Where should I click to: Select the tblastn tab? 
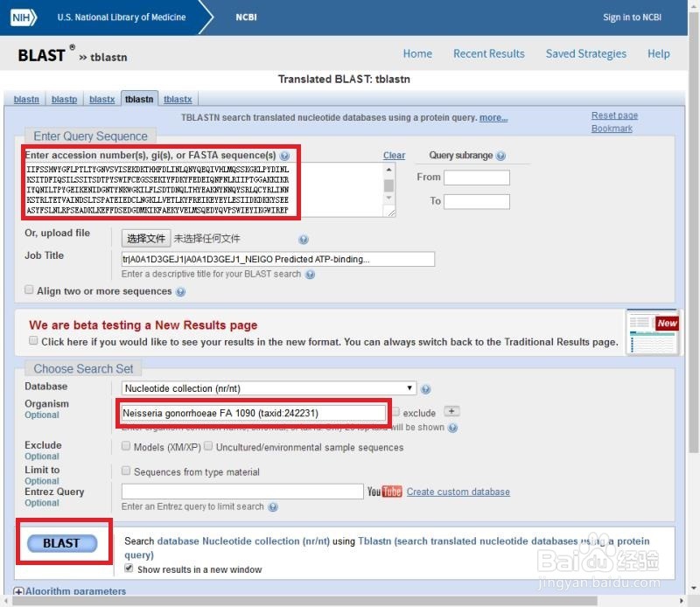(139, 99)
